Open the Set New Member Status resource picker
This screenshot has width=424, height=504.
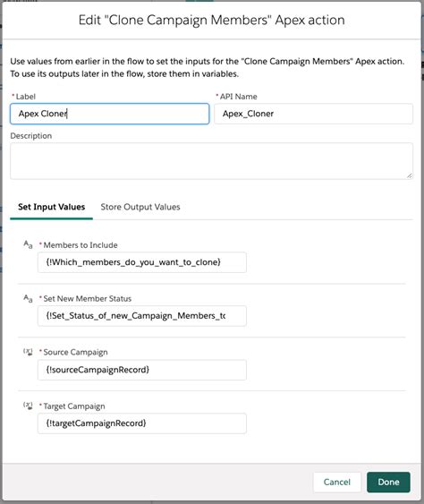pyautogui.click(x=142, y=316)
